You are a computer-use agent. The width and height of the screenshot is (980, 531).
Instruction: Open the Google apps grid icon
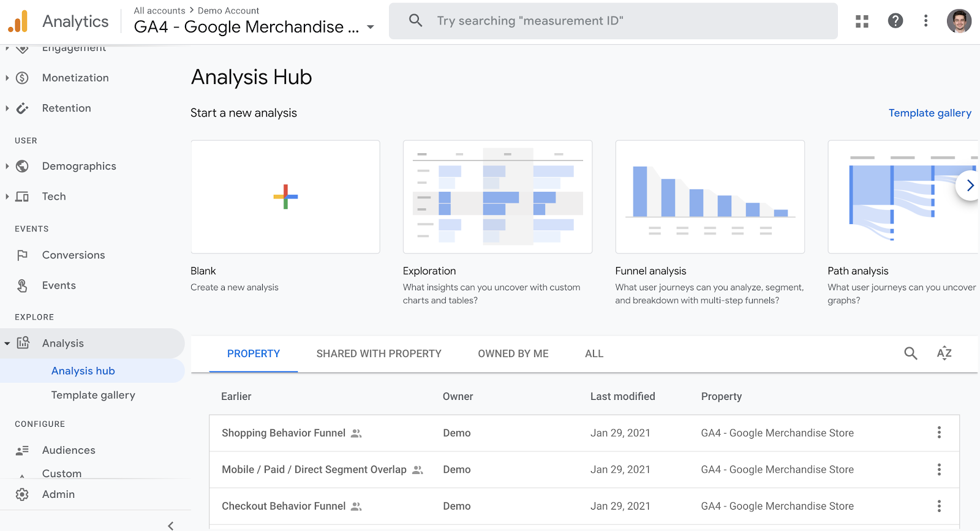[862, 21]
